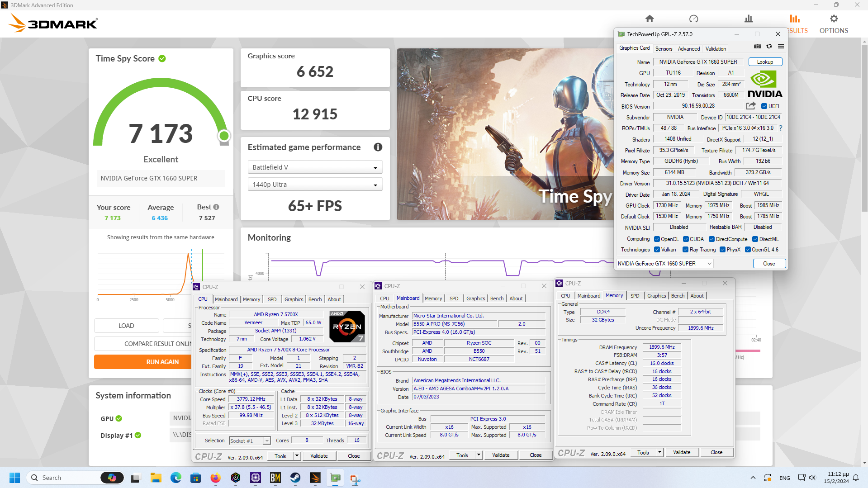Take a GPU-Z screenshot with camera icon
Viewport: 868px width, 488px height.
coord(757,46)
